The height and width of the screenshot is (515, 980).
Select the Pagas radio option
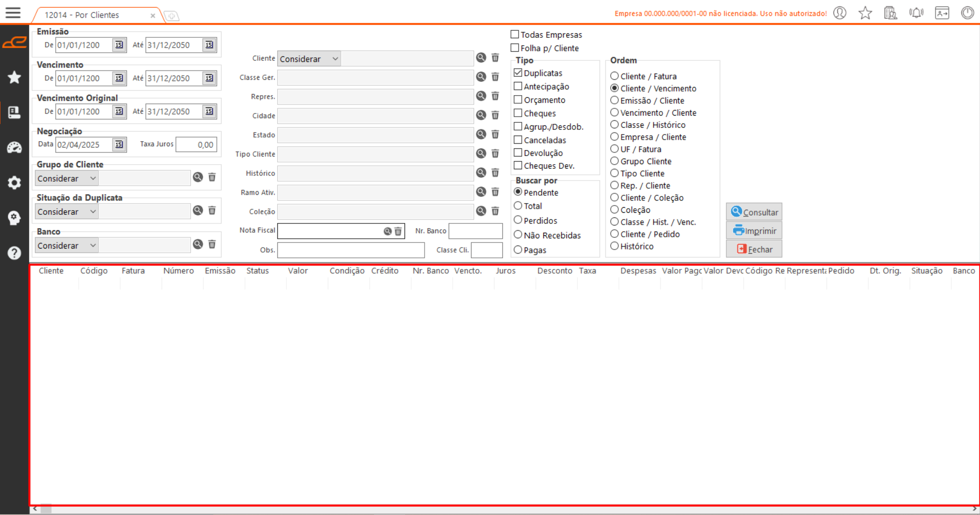click(x=518, y=250)
